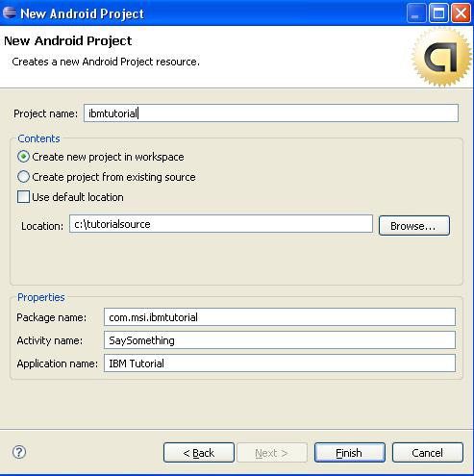
Task: Close the New Android Project dialog
Action: (461, 13)
